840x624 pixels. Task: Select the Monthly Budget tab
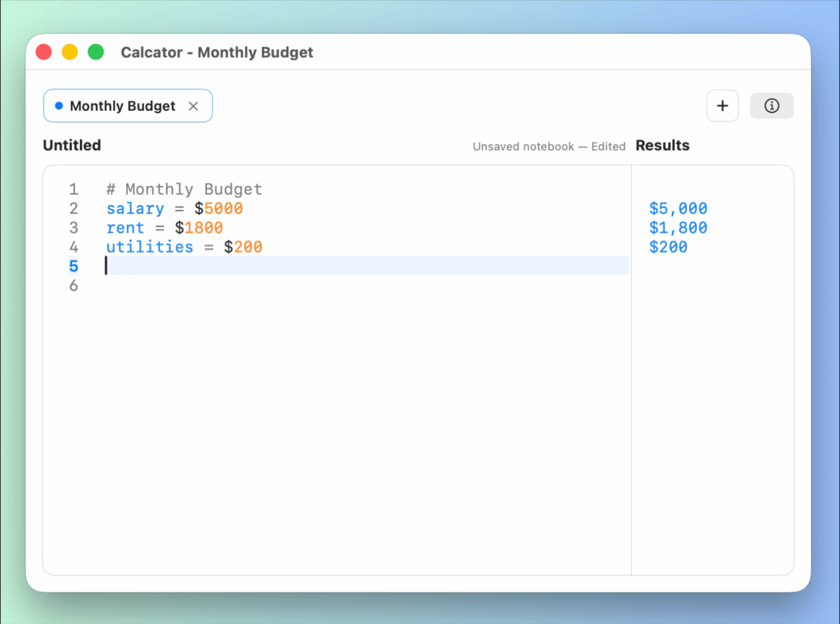(122, 106)
